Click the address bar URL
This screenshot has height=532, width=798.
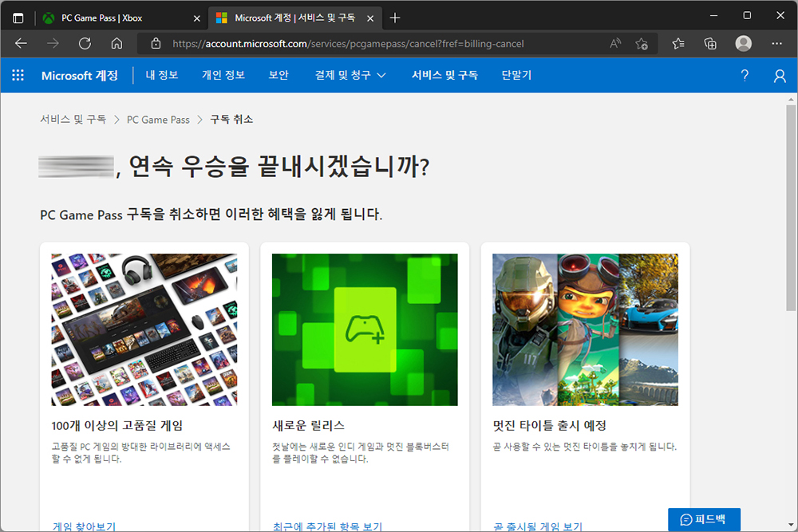click(x=348, y=44)
